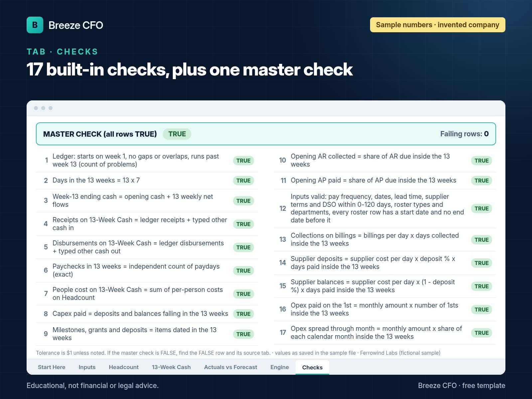This screenshot has height=399, width=532.
Task: Click TRUE badge for Ledger check row 1
Action: pyautogui.click(x=243, y=161)
